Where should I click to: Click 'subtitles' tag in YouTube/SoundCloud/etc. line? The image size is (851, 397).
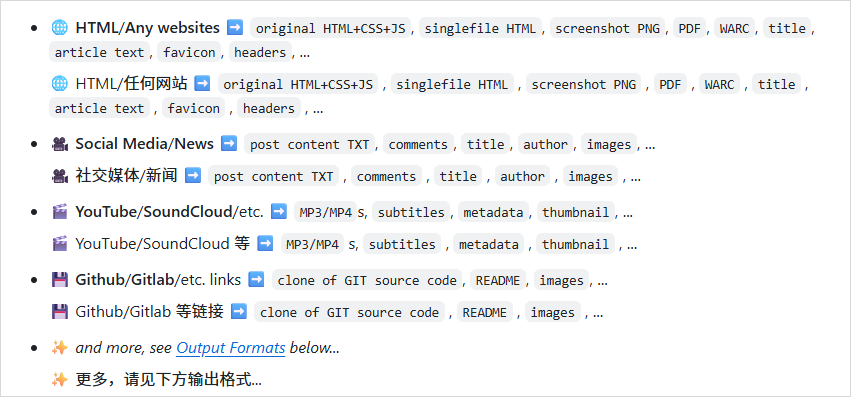[411, 212]
